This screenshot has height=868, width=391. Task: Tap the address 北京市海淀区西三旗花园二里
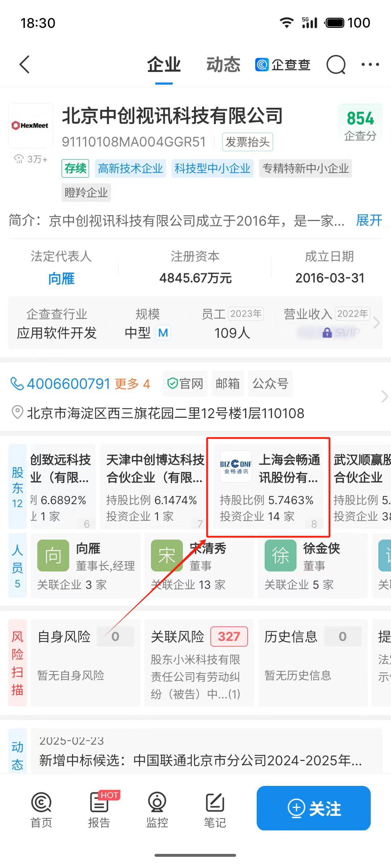coord(165,413)
